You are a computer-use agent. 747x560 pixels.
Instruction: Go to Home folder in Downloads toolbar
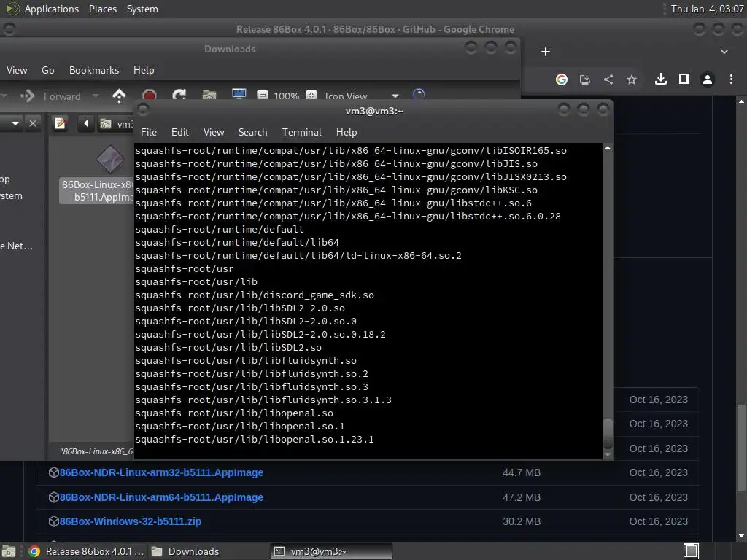[x=209, y=96]
